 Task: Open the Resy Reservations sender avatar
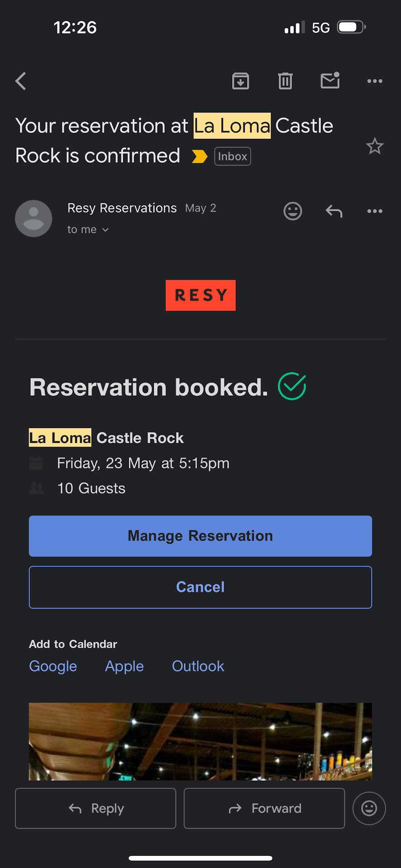point(33,218)
